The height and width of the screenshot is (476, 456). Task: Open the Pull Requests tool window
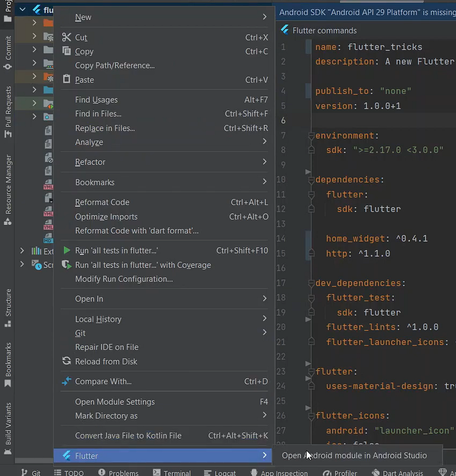pos(8,112)
